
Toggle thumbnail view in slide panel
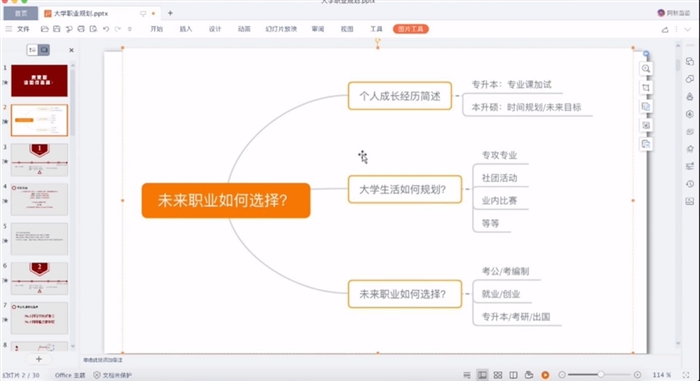[x=44, y=50]
